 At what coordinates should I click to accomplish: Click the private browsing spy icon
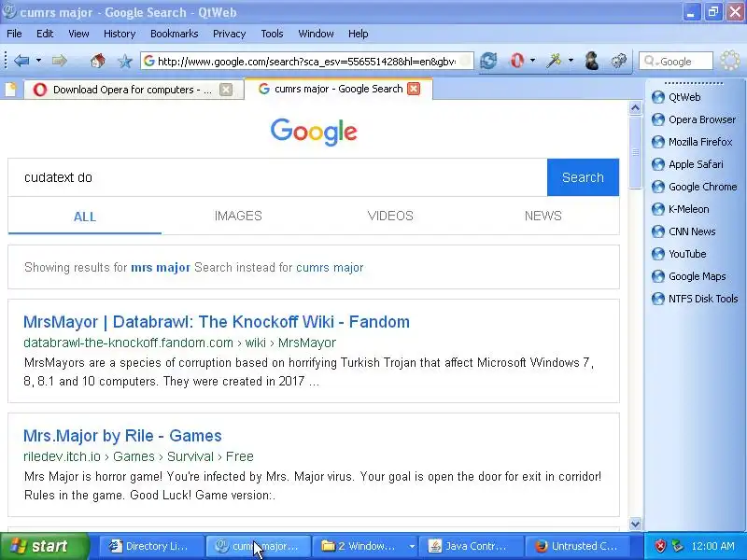pos(592,61)
